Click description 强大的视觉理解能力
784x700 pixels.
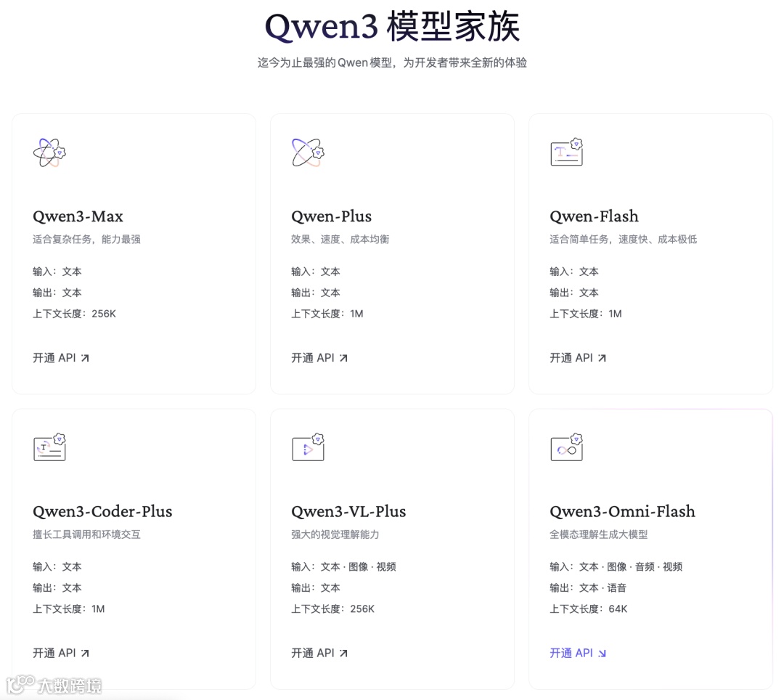335,534
